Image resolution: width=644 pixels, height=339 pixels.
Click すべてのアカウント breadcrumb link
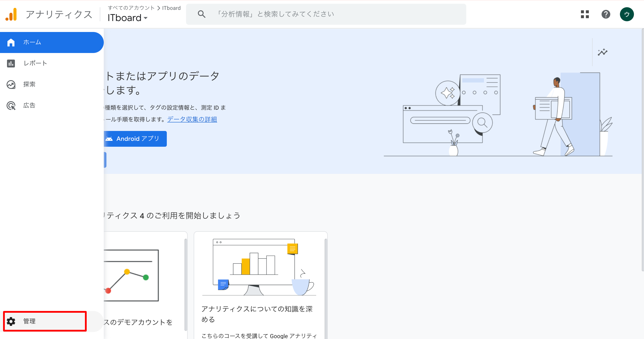coord(131,8)
